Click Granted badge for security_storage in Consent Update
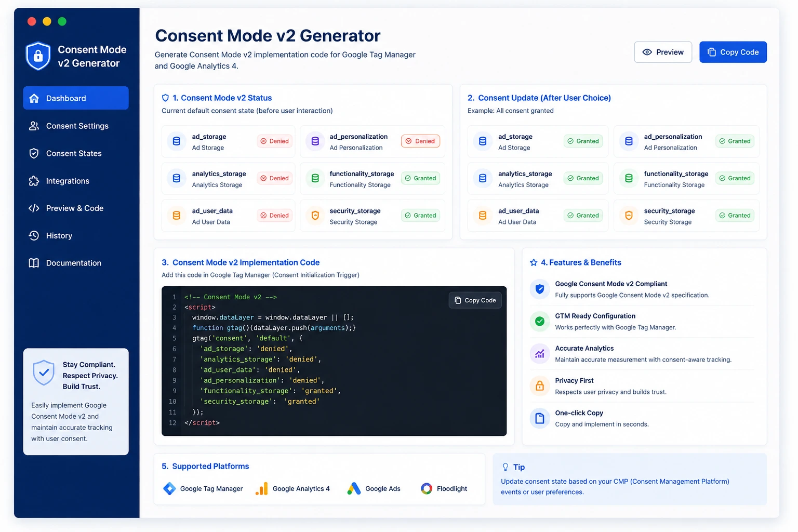Image resolution: width=798 pixels, height=532 pixels. (x=735, y=216)
